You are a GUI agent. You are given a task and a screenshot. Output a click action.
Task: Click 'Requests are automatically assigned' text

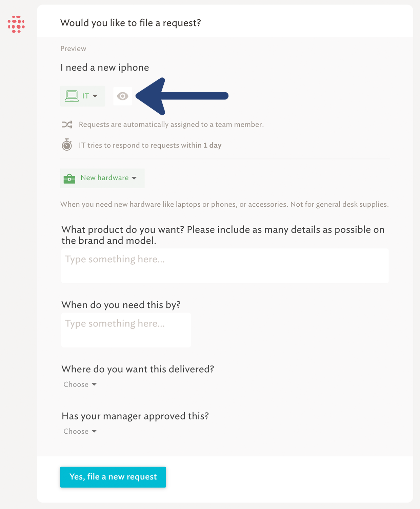click(x=171, y=125)
